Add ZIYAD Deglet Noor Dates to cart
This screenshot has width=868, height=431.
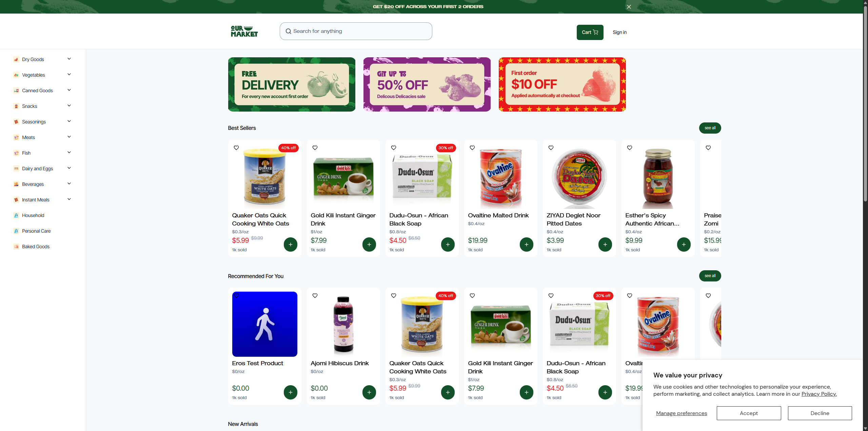[x=605, y=244]
